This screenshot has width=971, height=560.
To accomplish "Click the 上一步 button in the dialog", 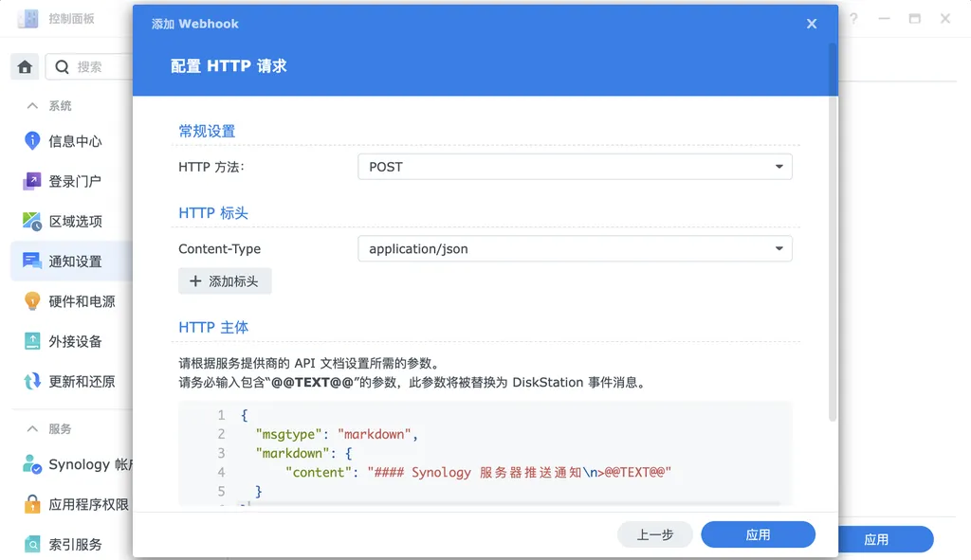I will click(654, 533).
